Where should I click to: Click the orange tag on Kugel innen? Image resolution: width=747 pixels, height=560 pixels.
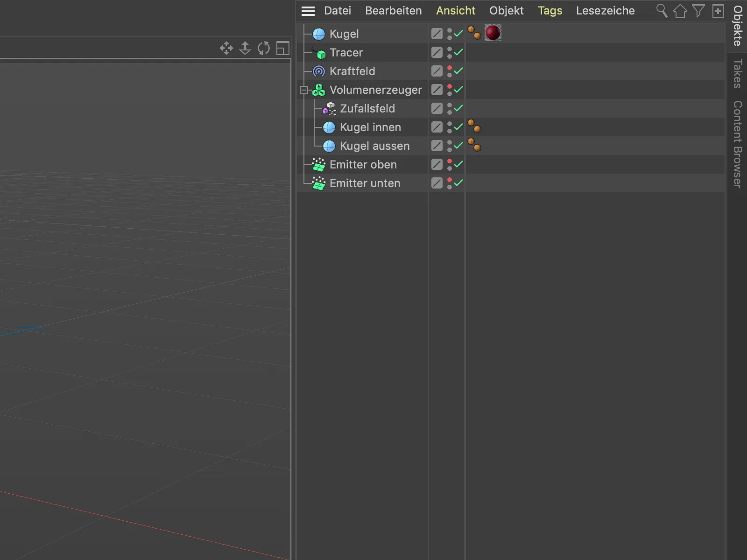click(474, 126)
